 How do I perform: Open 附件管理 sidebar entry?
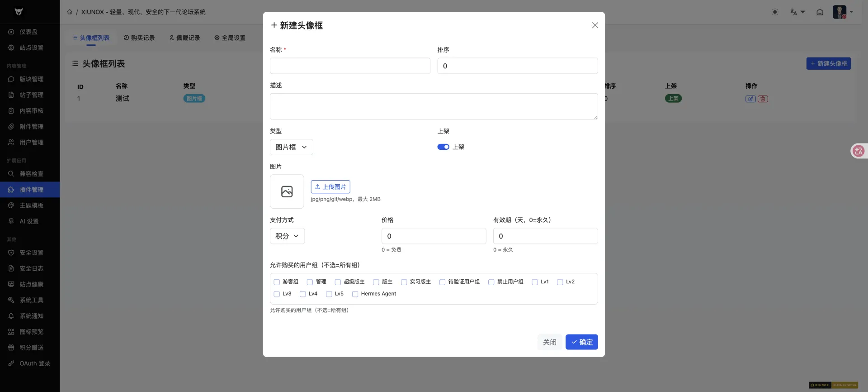(30, 127)
